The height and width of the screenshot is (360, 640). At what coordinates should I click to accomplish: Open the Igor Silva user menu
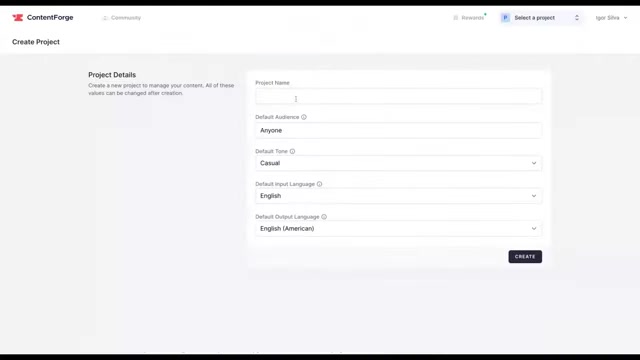point(611,18)
